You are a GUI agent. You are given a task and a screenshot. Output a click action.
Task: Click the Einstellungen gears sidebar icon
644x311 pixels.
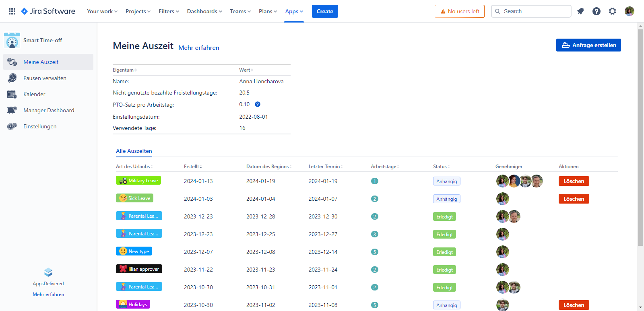12,126
